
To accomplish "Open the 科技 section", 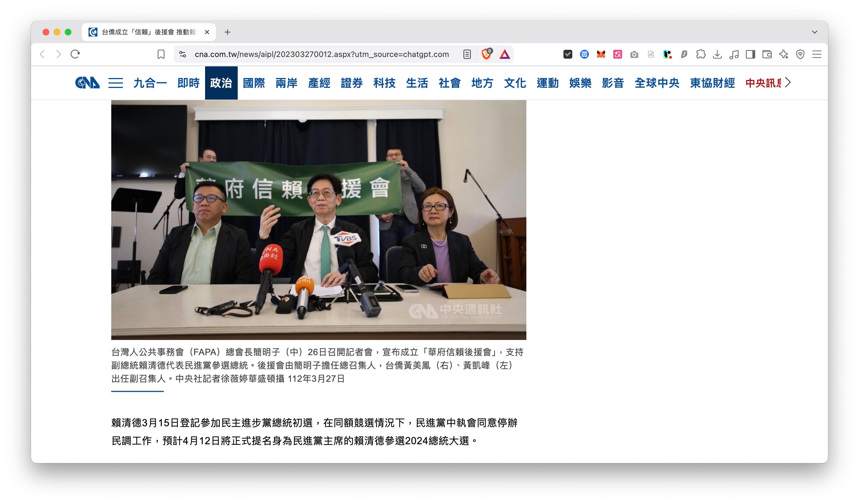I will click(384, 83).
